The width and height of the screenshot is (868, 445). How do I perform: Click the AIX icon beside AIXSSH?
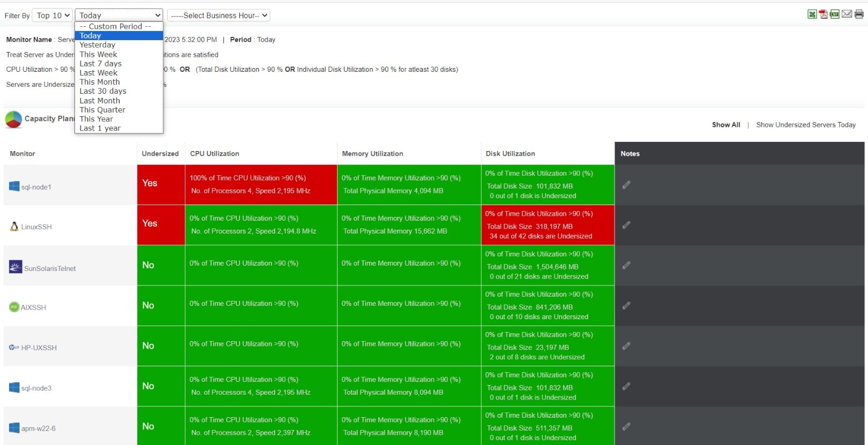coord(14,307)
